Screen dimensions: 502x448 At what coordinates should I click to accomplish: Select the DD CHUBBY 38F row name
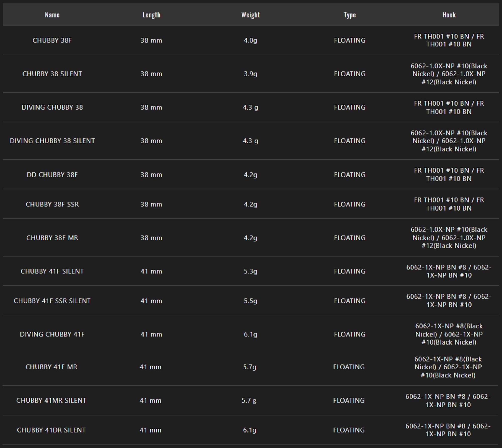[52, 175]
